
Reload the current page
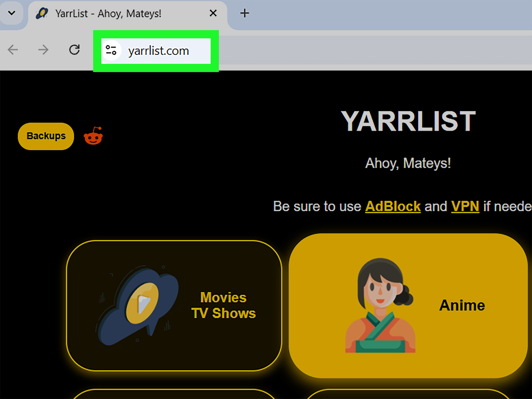click(x=74, y=50)
